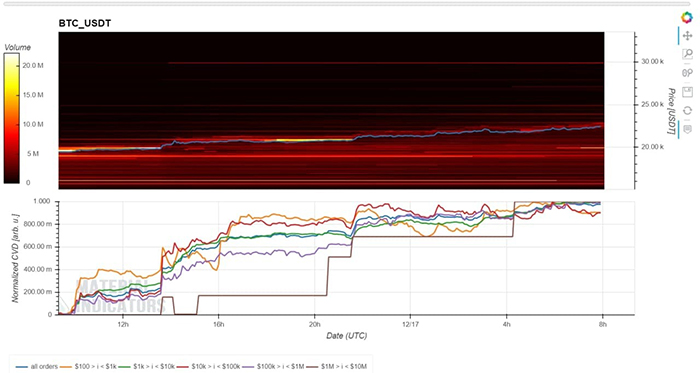Image resolution: width=700 pixels, height=373 pixels.
Task: Click the 'Normalized CVD [arb. u.]' axis label
Action: pos(16,257)
